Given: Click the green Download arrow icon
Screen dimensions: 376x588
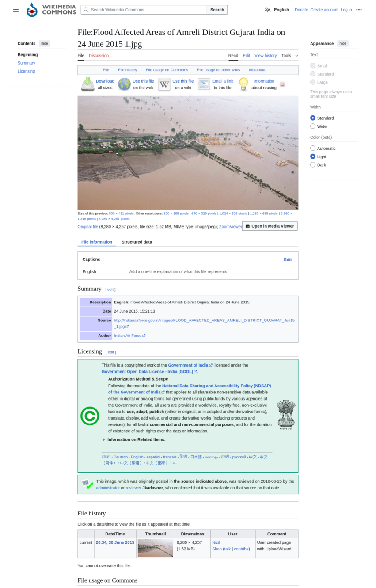Looking at the screenshot, I should (x=87, y=84).
